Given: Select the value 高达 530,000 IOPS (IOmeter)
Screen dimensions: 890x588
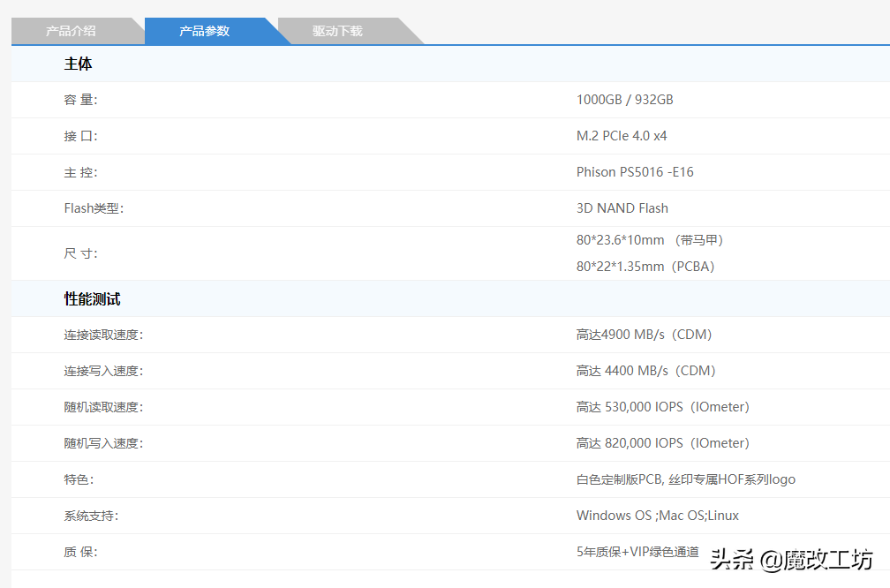Looking at the screenshot, I should [x=663, y=407].
